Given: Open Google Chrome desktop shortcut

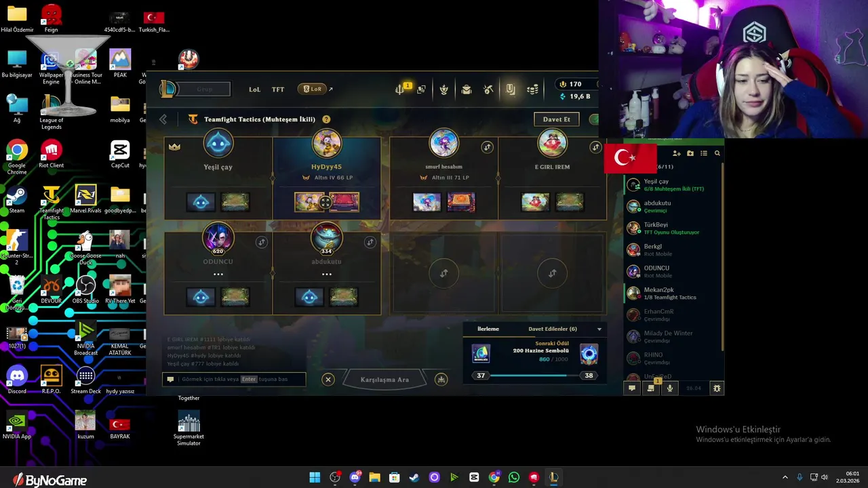Looking at the screenshot, I should [x=17, y=157].
